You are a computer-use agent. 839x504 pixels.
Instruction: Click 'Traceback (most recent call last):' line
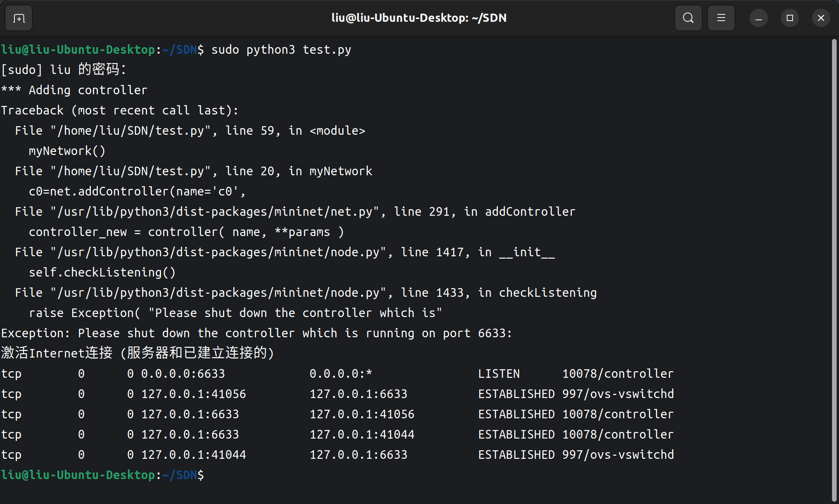(120, 111)
